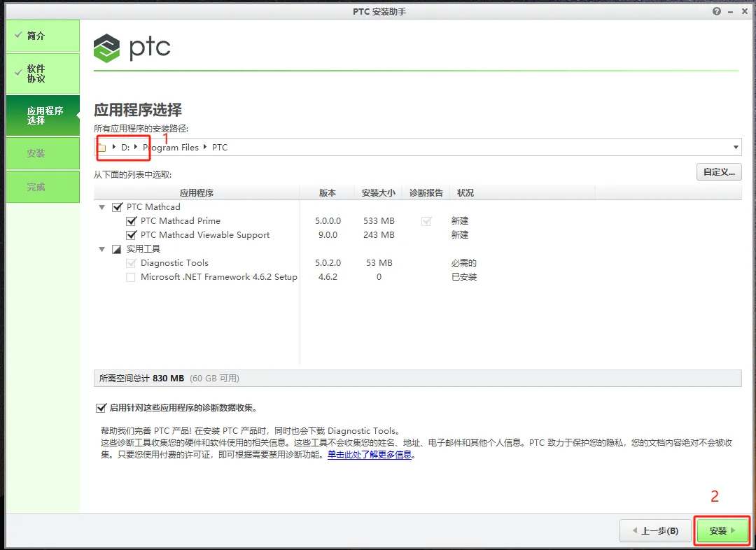Screen dimensions: 756x550
Task: Click the folder icon in install path
Action: tap(101, 148)
